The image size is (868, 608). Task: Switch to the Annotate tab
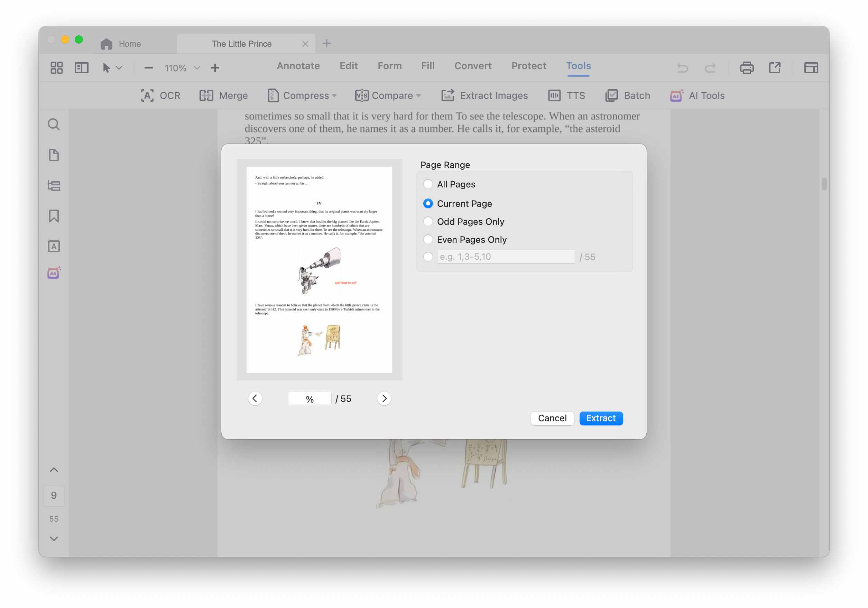(298, 66)
